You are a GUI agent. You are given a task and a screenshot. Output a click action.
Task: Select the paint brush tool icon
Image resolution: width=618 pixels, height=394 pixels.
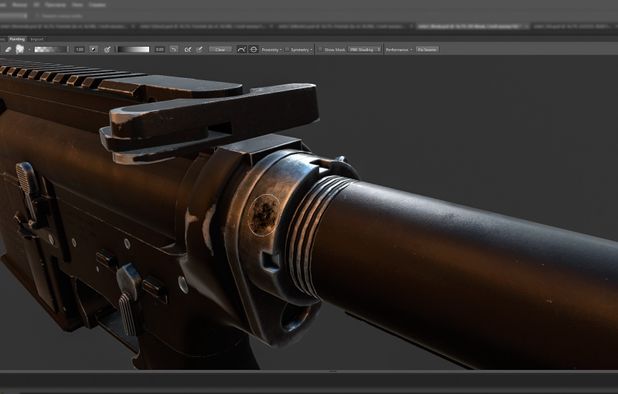click(20, 49)
